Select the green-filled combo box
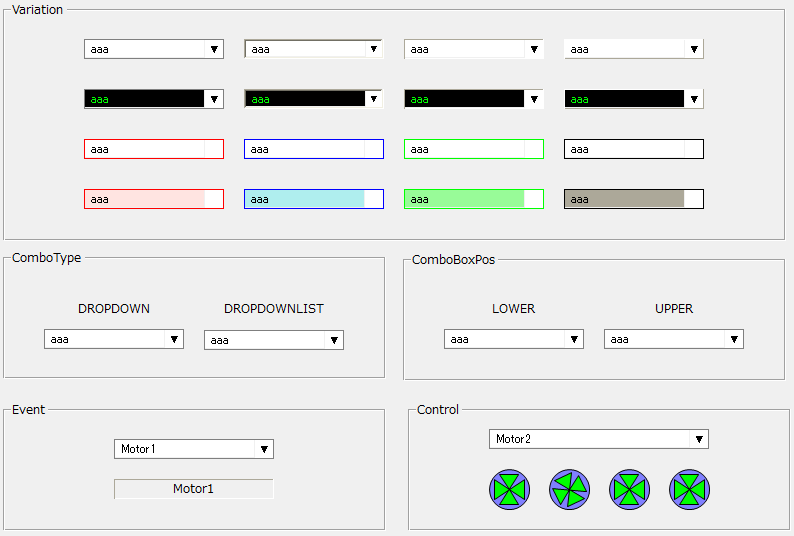This screenshot has height=536, width=794. [x=473, y=199]
